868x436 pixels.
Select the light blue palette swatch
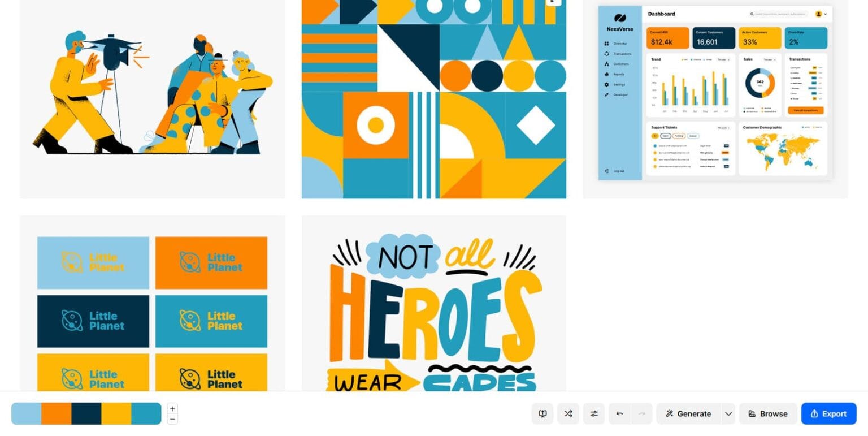click(x=26, y=413)
